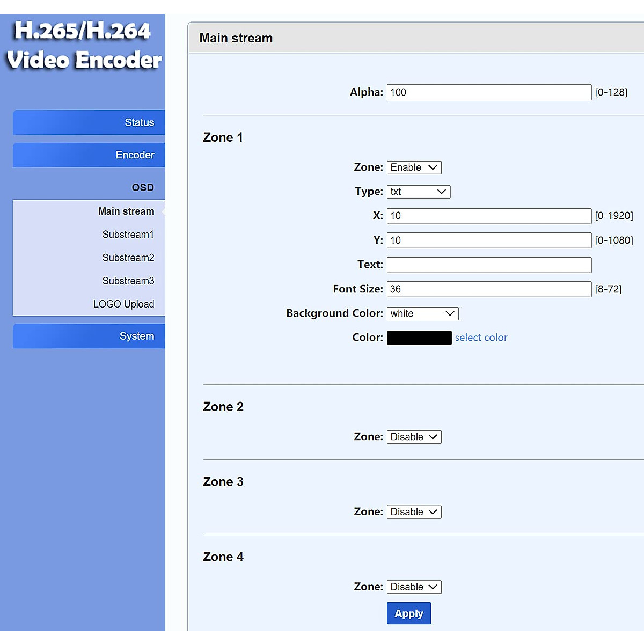
Task: Select Main stream in sidebar
Action: tap(126, 211)
